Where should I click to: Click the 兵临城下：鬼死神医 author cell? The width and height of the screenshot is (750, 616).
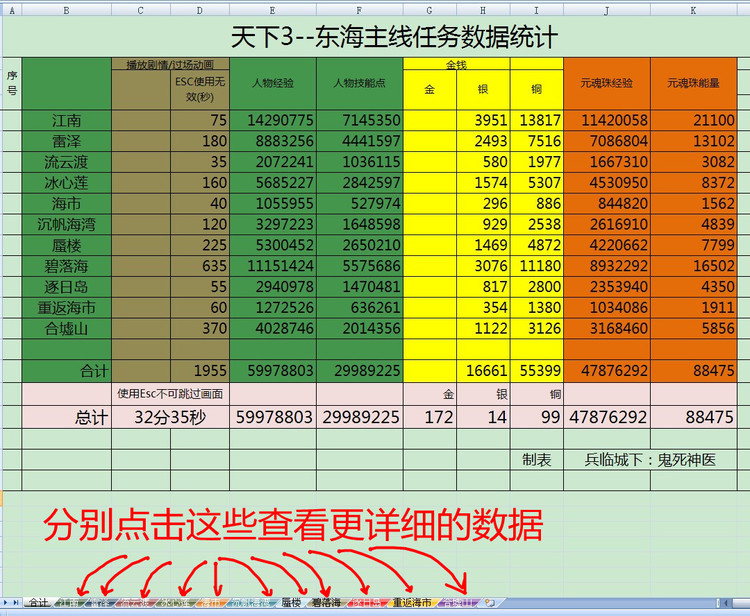pyautogui.click(x=650, y=460)
